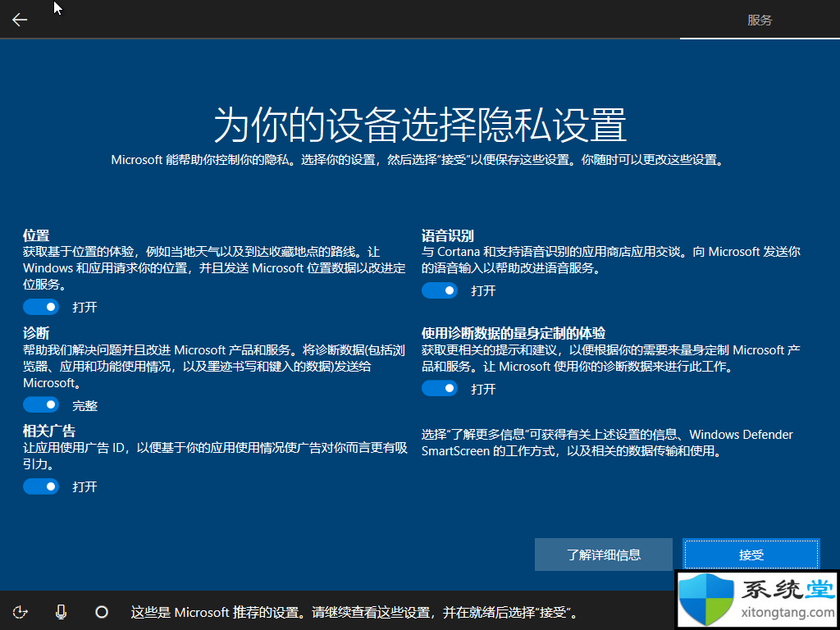Viewport: 840px width, 630px height.
Task: Click the Cortana circle icon
Action: coord(102,612)
